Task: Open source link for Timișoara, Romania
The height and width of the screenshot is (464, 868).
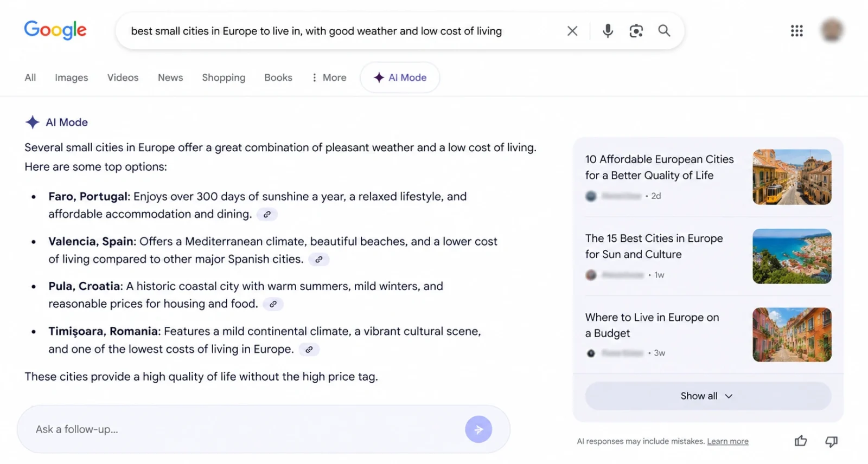Action: (x=309, y=350)
